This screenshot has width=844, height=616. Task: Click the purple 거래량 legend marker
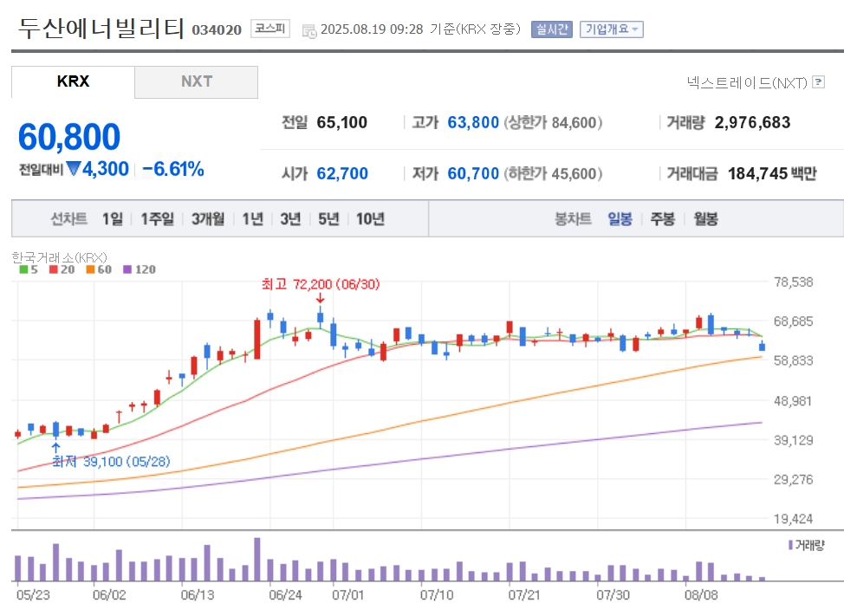click(790, 545)
